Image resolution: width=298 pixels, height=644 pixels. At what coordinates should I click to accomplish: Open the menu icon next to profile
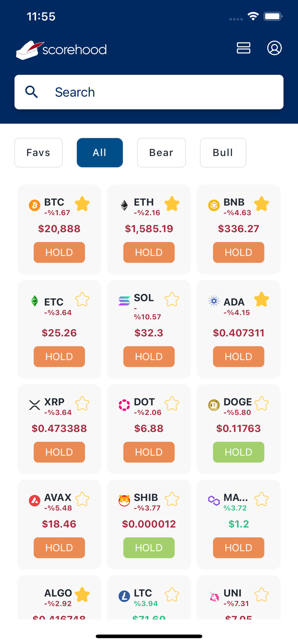[x=243, y=48]
